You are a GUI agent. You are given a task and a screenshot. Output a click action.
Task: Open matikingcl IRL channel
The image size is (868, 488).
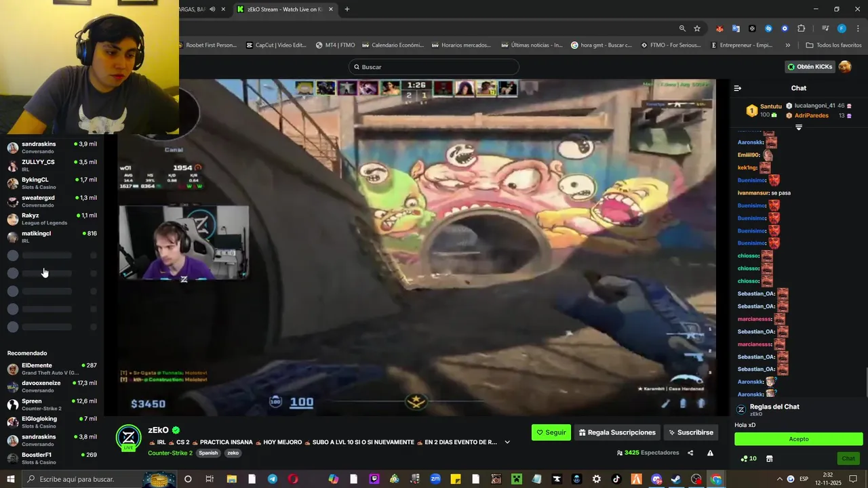52,237
